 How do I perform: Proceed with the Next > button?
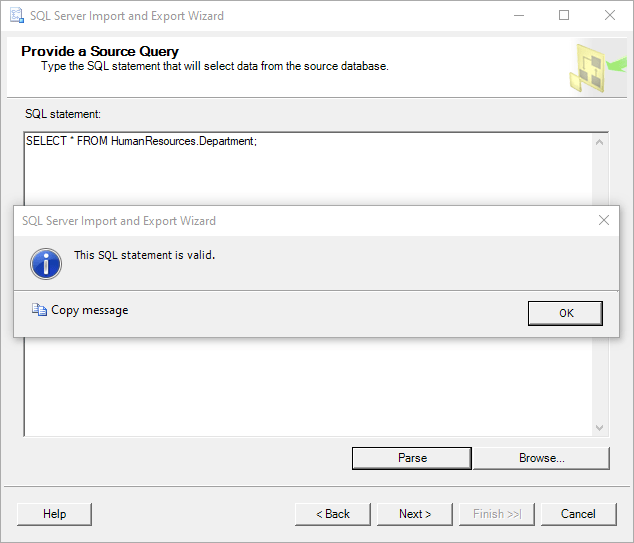point(415,514)
